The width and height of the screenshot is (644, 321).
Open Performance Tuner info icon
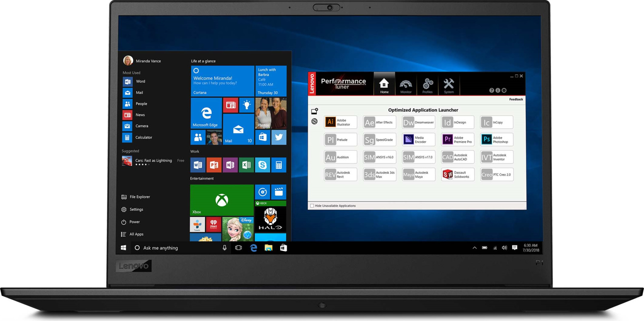(498, 91)
